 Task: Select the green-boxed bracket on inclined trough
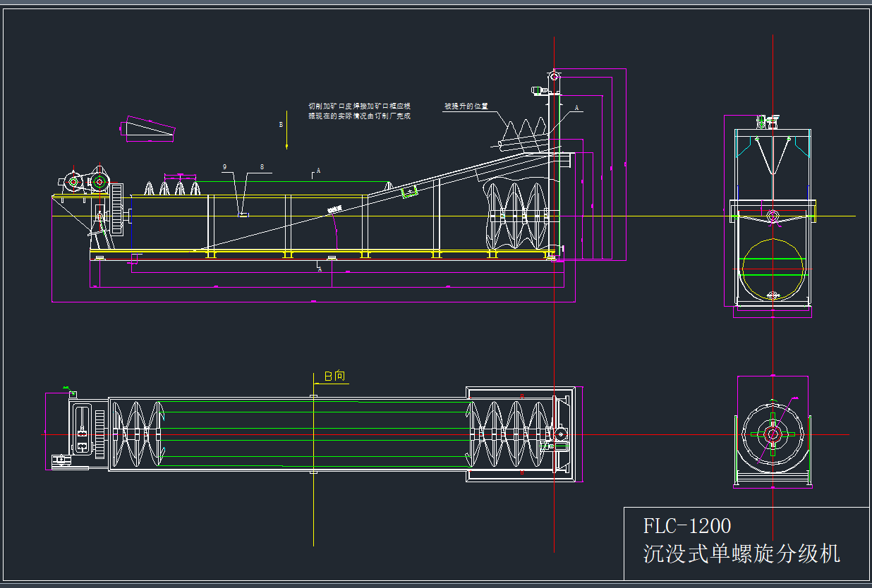pyautogui.click(x=408, y=191)
